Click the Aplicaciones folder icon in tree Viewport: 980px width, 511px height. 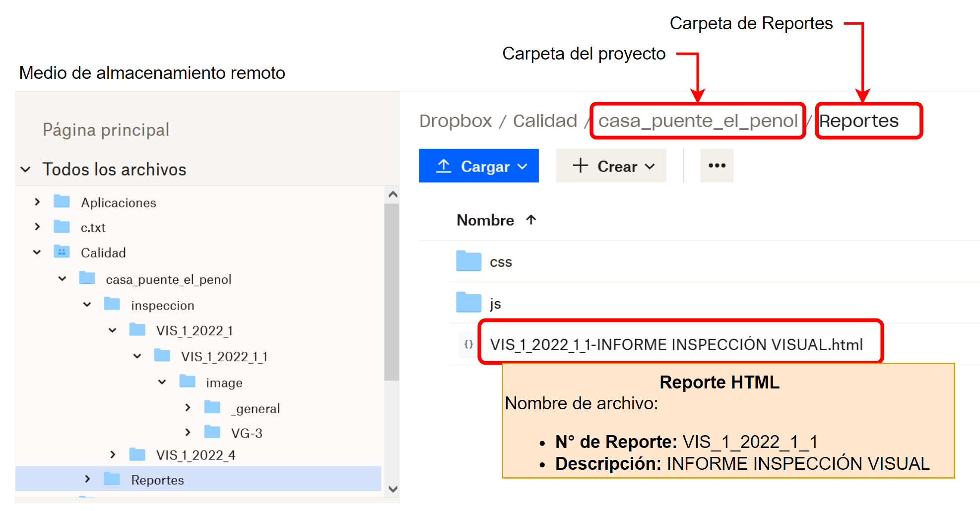pos(62,202)
